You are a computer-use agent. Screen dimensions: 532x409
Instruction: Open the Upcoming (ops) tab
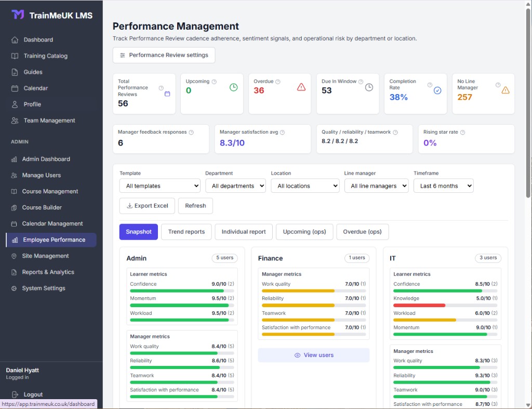point(304,232)
